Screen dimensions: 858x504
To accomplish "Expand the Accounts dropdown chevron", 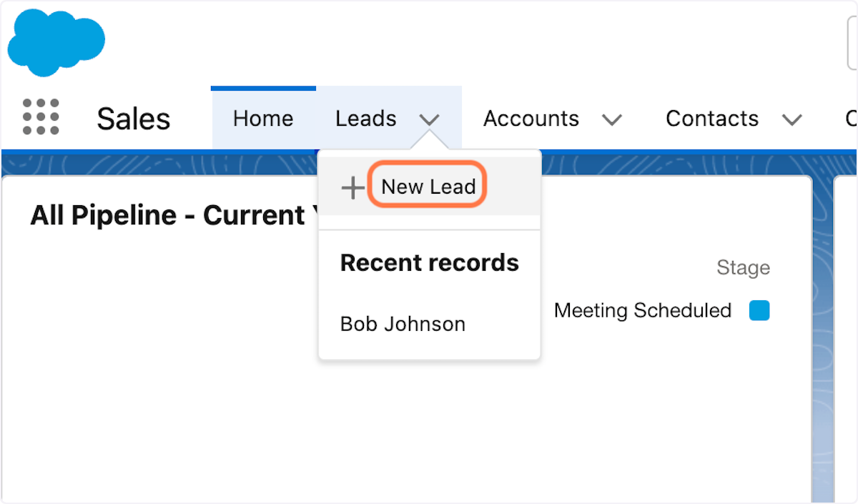I will (612, 119).
